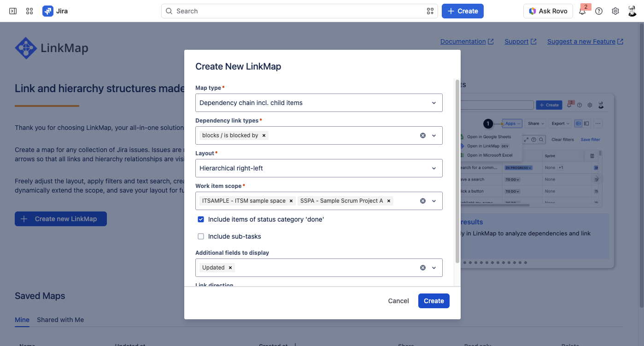This screenshot has width=644, height=346.
Task: Enable the Include sub-tasks checkbox
Action: point(201,236)
